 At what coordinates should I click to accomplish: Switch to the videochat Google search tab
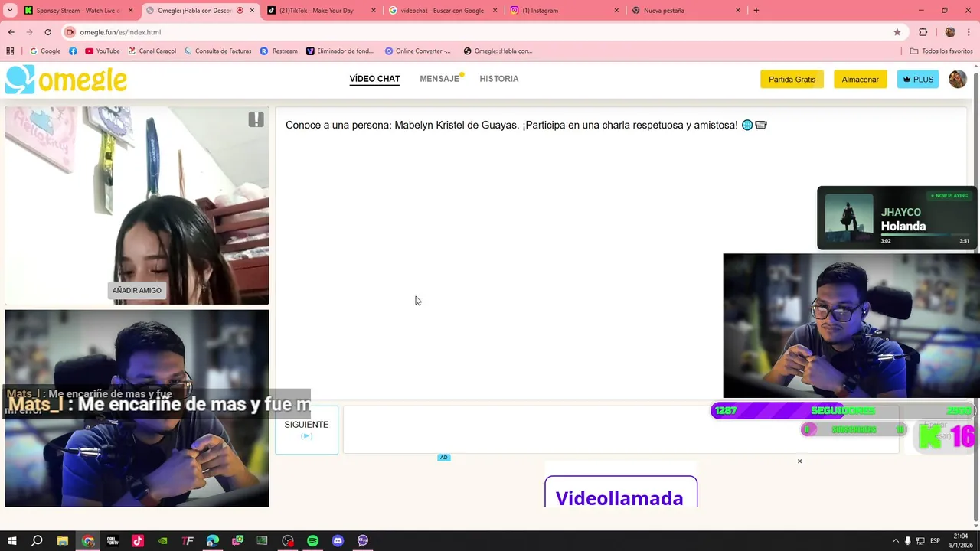pos(443,11)
